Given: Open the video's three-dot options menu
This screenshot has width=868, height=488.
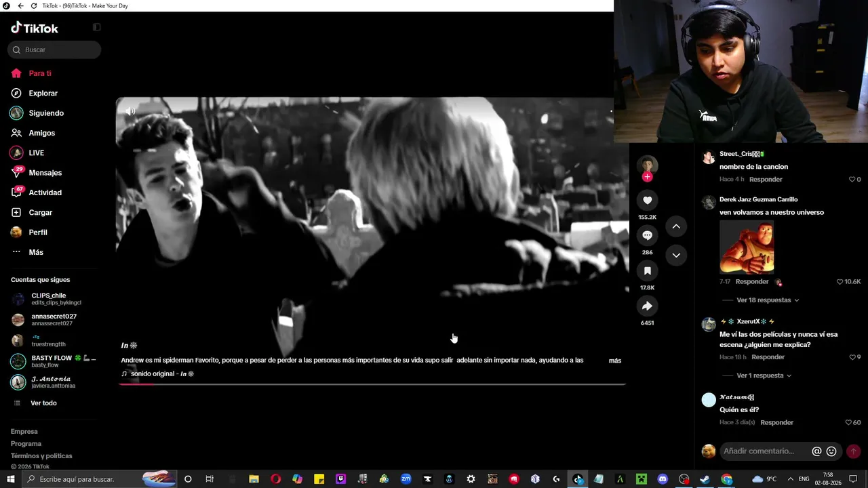Looking at the screenshot, I should point(610,111).
